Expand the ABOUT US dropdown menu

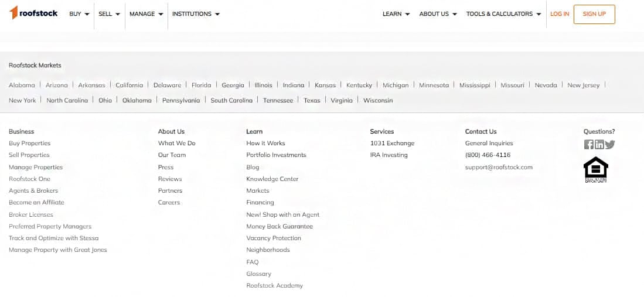(x=438, y=14)
